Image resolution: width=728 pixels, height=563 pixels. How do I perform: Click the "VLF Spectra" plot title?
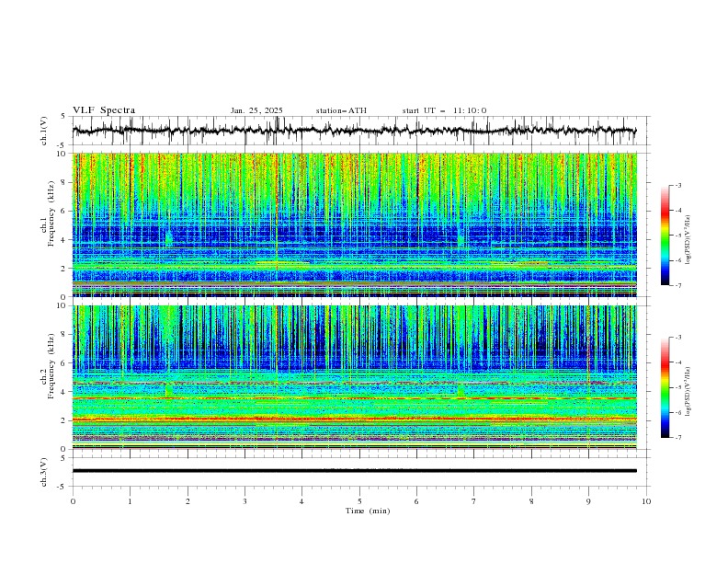coord(104,110)
